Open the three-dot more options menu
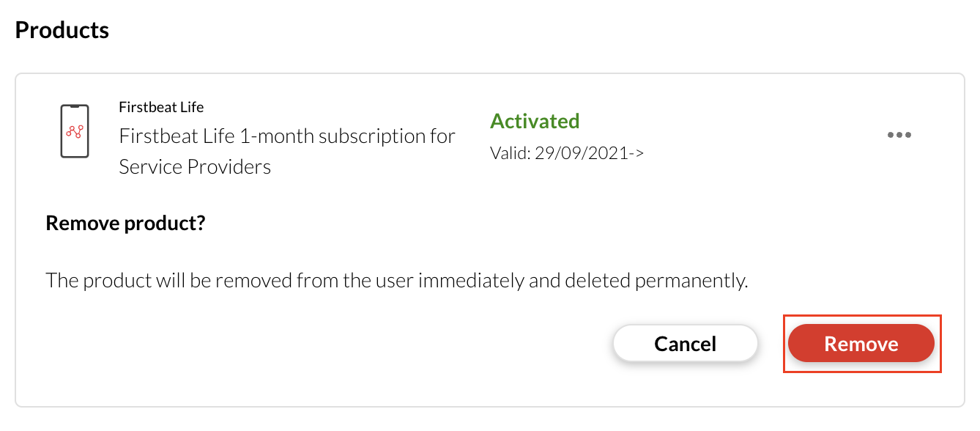980x431 pixels. pyautogui.click(x=899, y=135)
